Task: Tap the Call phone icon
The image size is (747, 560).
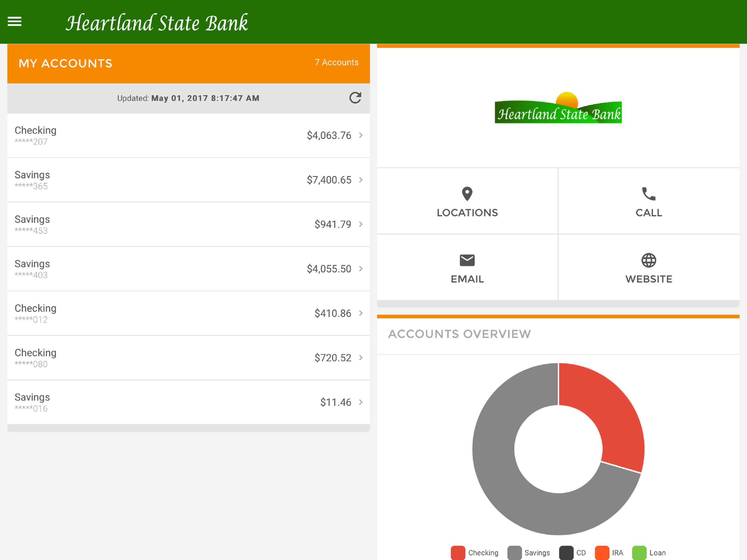Action: pos(648,194)
